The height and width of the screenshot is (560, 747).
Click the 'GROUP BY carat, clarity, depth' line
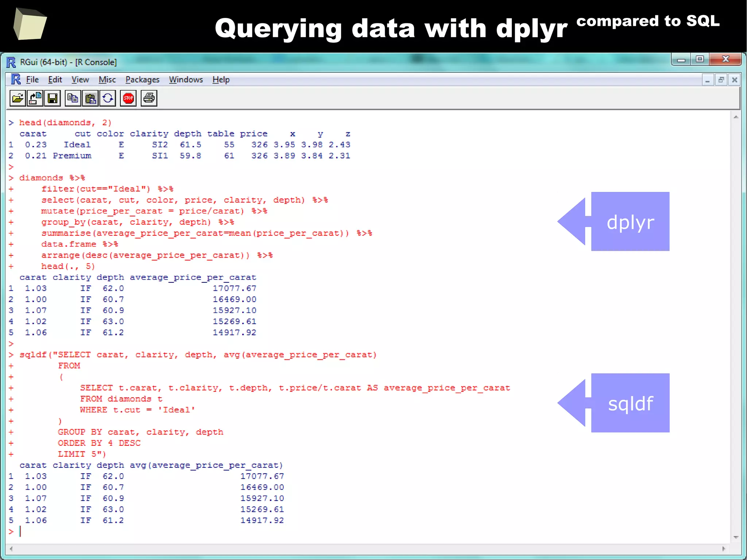[140, 432]
